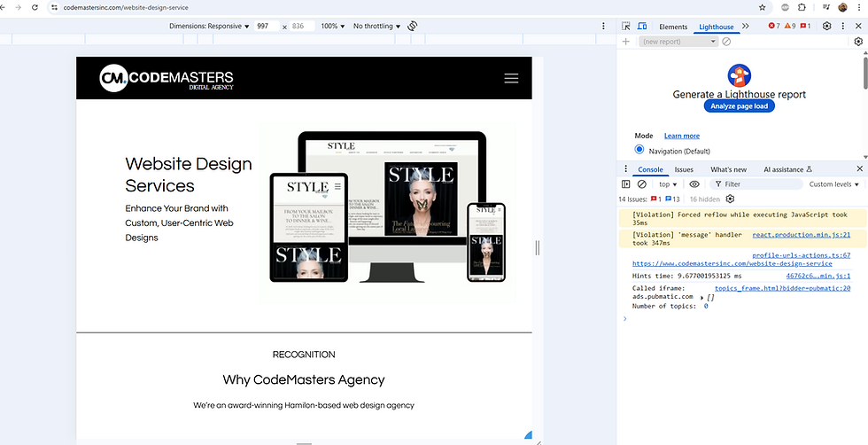Open topics_frame.html?bidder=pubmatic:20 link

tap(783, 288)
